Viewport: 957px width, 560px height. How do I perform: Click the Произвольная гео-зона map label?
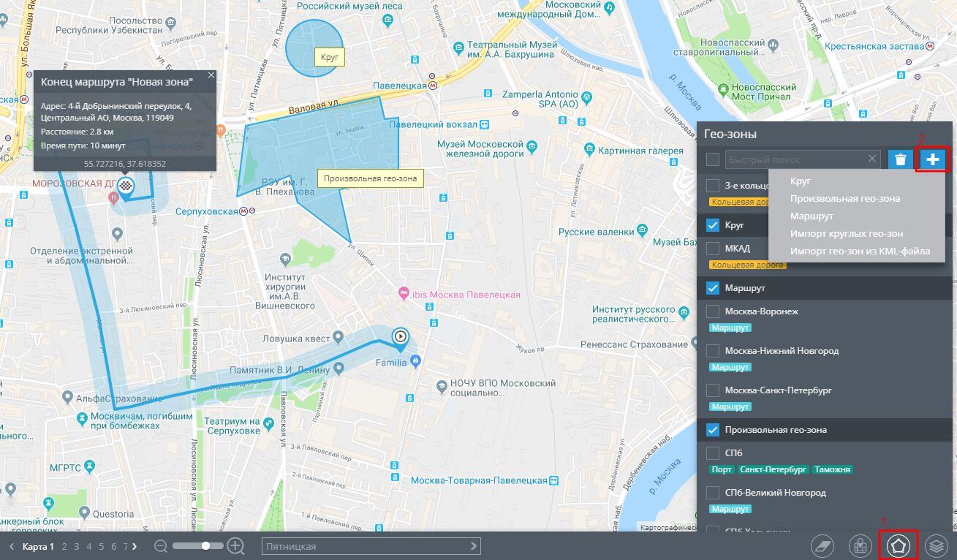coord(370,178)
